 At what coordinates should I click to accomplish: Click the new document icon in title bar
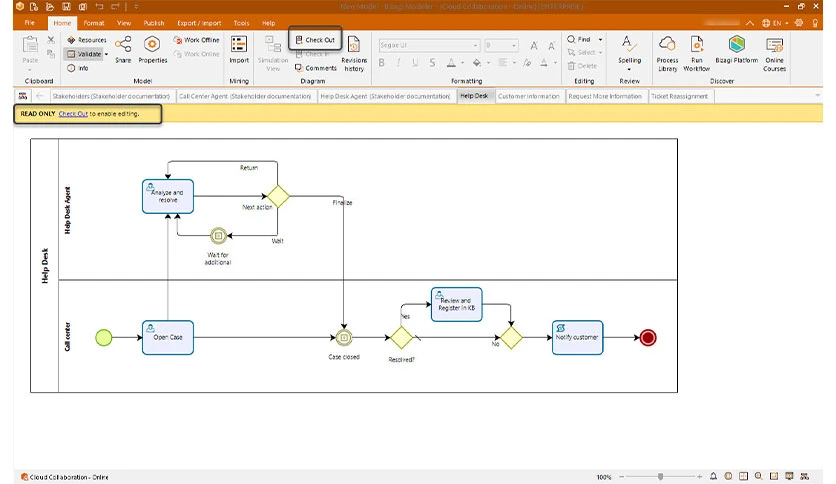34,6
